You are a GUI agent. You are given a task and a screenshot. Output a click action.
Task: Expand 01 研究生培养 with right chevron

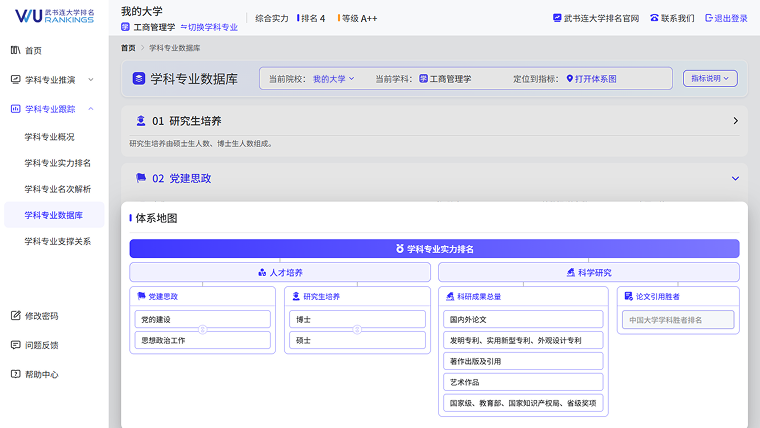point(735,121)
